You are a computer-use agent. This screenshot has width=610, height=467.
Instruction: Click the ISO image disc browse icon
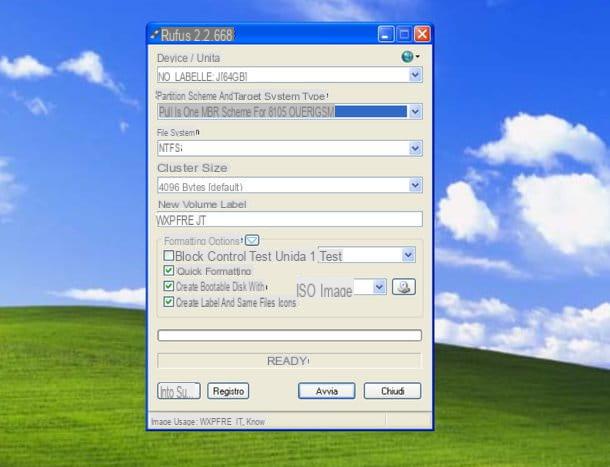tap(403, 287)
